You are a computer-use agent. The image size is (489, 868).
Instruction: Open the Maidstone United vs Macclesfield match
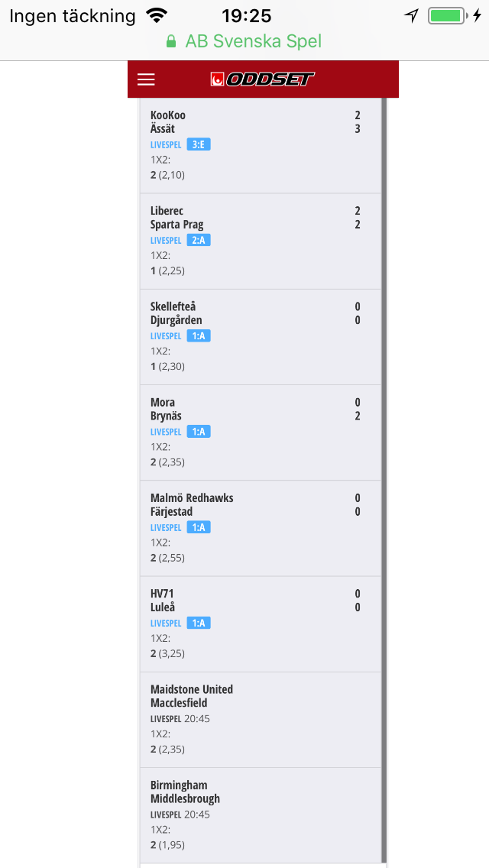click(x=261, y=720)
